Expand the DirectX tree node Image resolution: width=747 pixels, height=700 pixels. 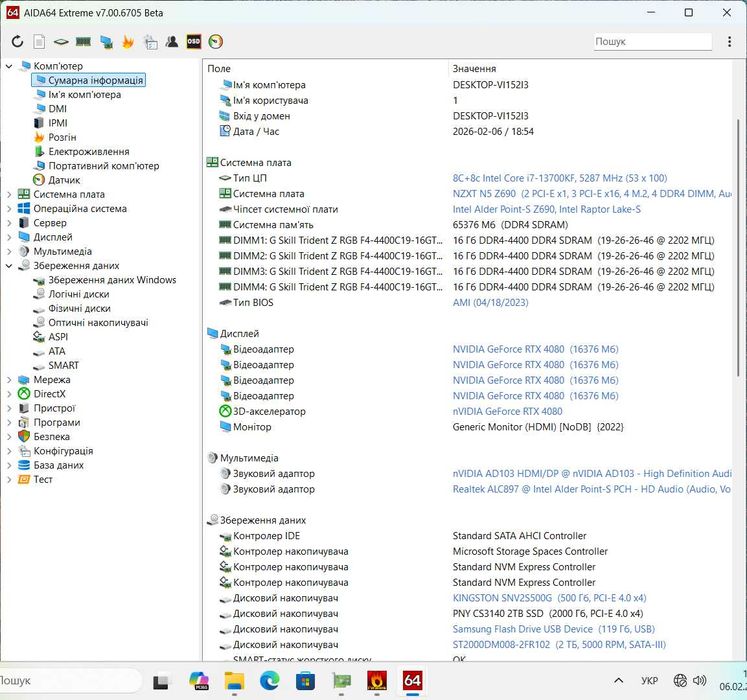tap(10, 394)
